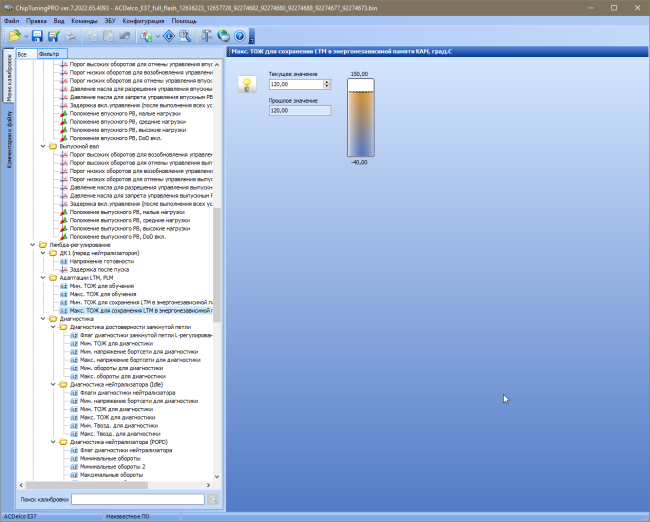
Task: Select Макс. обороты для диагностики item
Action: 123,376
